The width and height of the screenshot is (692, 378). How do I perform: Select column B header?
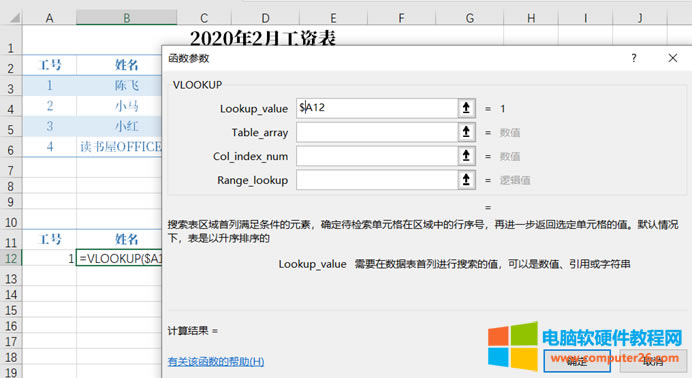click(x=127, y=18)
